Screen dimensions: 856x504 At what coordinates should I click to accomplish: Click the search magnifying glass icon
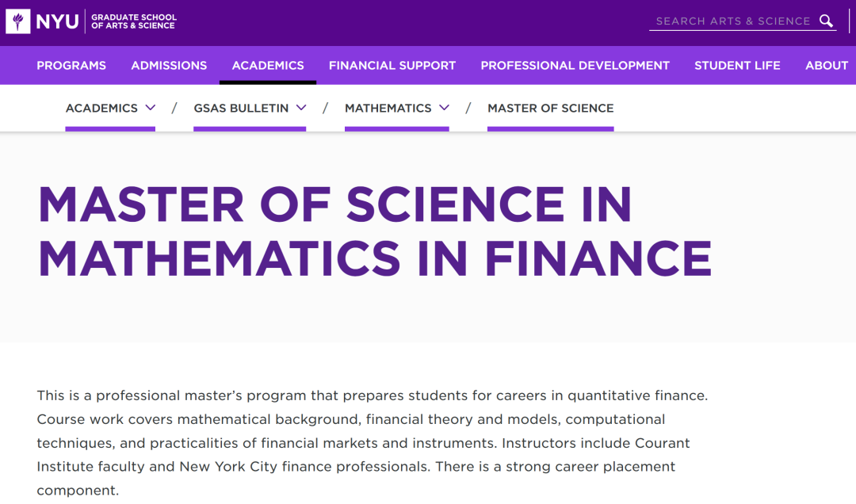826,21
